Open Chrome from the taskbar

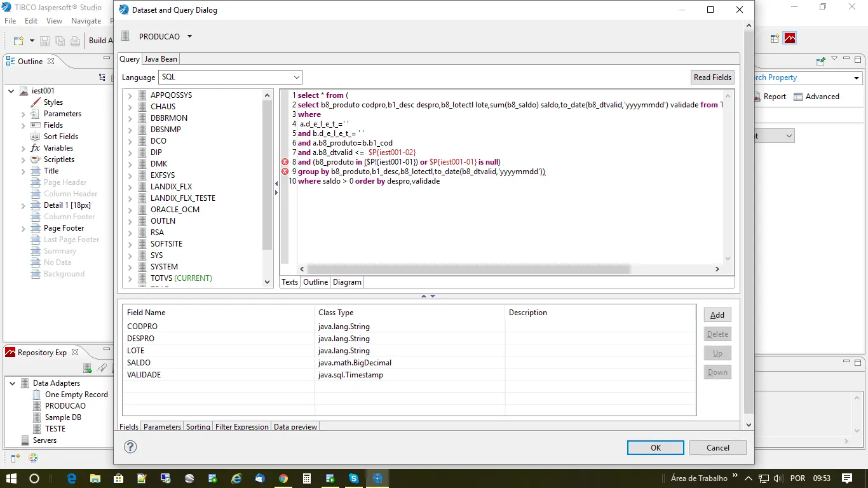pyautogui.click(x=283, y=478)
